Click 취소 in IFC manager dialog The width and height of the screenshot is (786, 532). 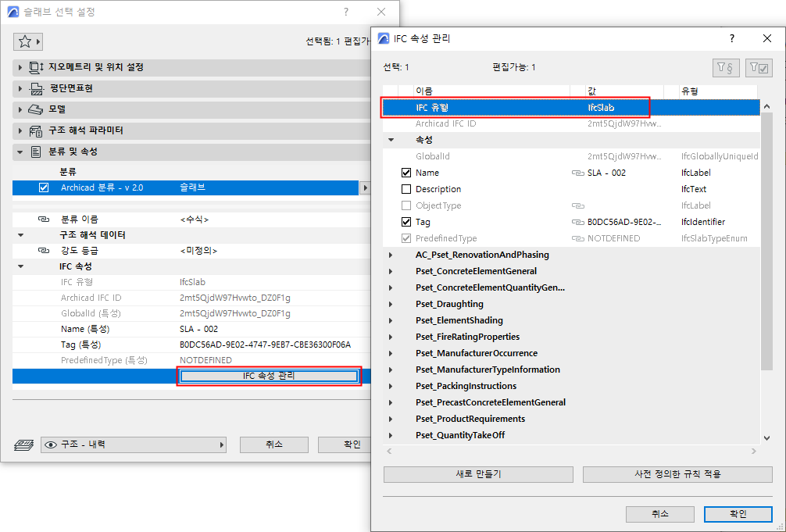click(659, 514)
